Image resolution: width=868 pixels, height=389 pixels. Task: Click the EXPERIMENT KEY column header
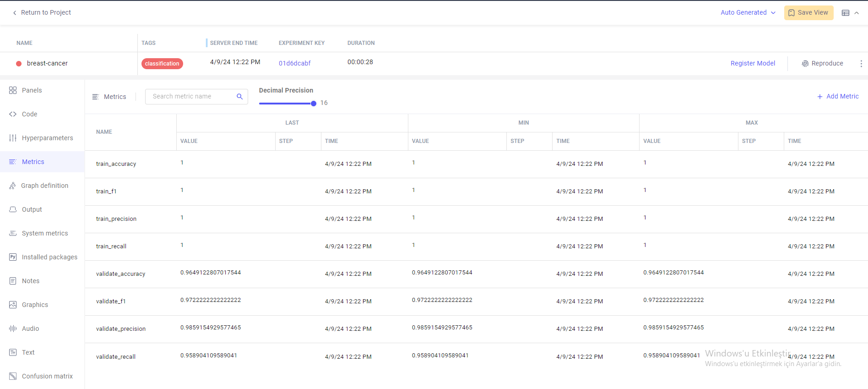(x=302, y=43)
